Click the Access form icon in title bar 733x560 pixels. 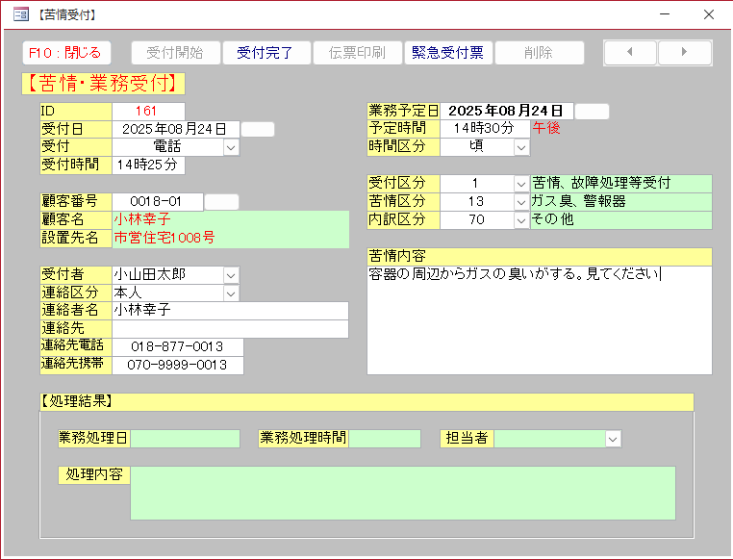tap(20, 14)
